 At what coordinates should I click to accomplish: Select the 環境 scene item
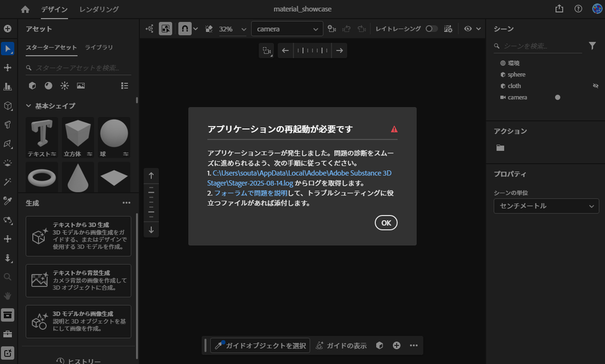pos(513,64)
